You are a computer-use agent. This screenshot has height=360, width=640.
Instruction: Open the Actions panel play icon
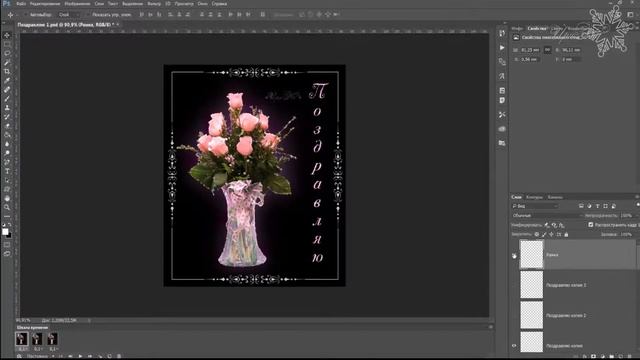coord(502,47)
